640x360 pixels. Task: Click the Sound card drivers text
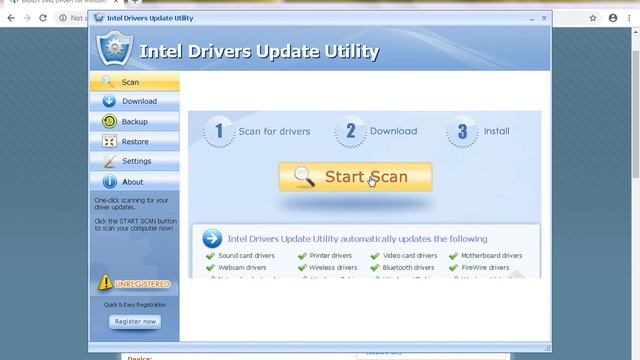tap(247, 256)
